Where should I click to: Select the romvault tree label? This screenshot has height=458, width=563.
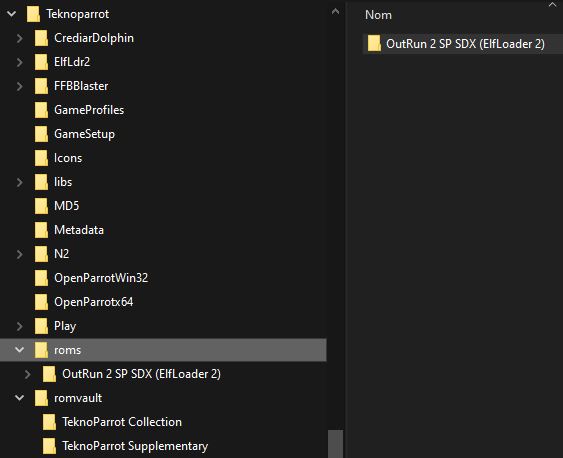coord(78,398)
